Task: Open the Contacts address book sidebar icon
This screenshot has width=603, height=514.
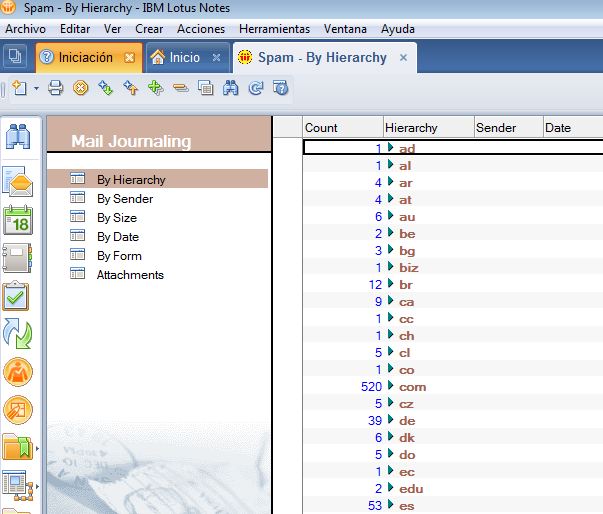Action: click(x=18, y=258)
